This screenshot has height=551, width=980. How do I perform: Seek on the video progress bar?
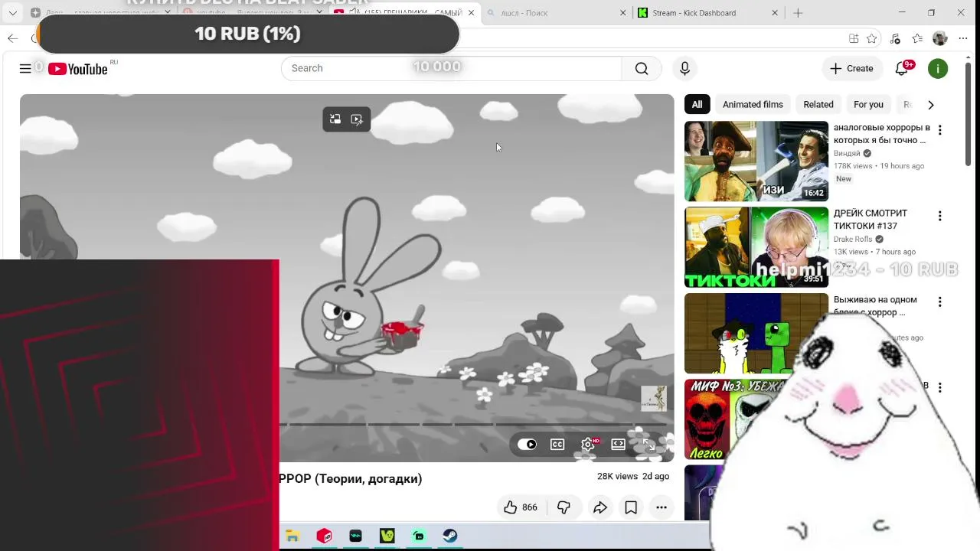point(475,424)
